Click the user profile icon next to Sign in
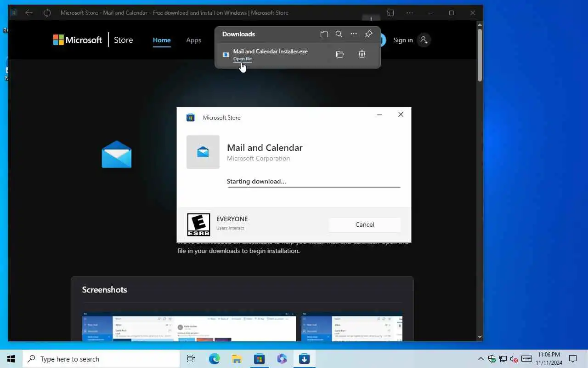This screenshot has height=368, width=588. coord(424,40)
